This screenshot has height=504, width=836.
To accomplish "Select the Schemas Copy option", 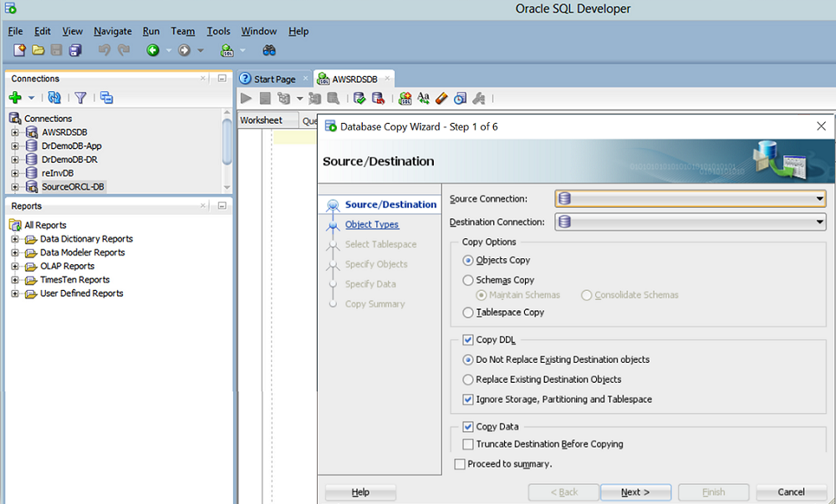I will click(470, 280).
